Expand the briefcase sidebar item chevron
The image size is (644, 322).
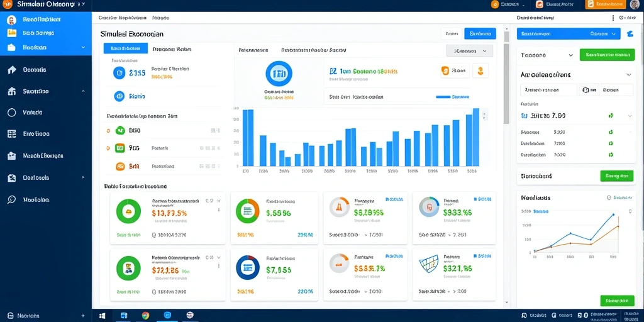(84, 47)
